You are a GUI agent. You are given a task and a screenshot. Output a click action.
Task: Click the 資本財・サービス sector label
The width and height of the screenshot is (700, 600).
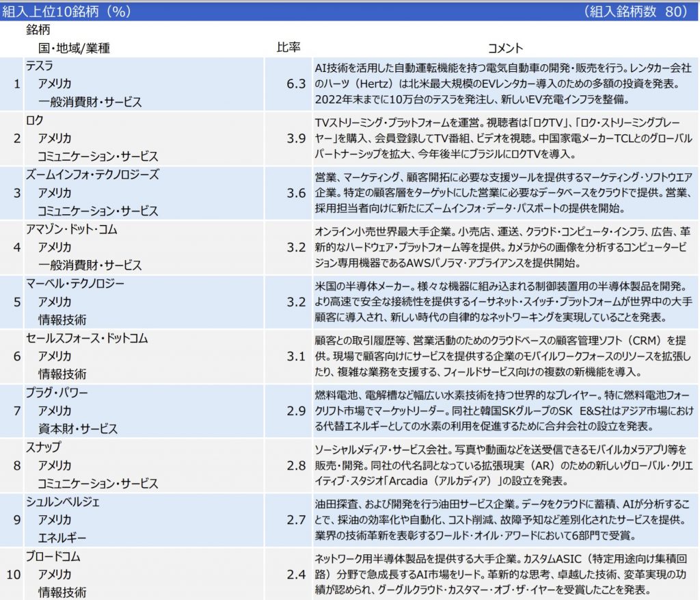pos(78,429)
